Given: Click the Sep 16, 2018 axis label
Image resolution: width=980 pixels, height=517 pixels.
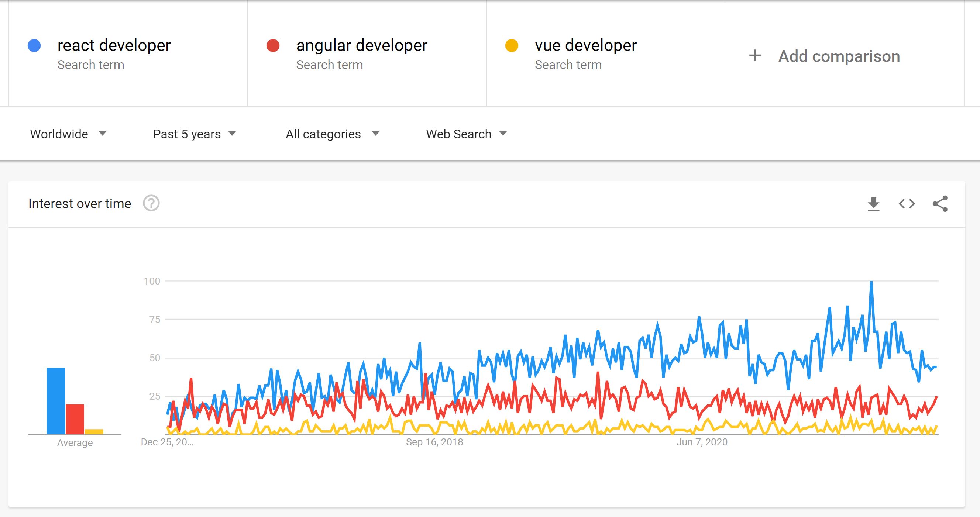Looking at the screenshot, I should [x=434, y=442].
